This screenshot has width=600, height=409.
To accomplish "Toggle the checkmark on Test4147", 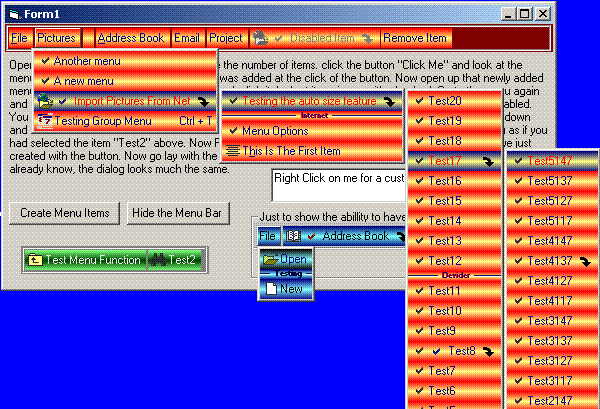I will 518,240.
